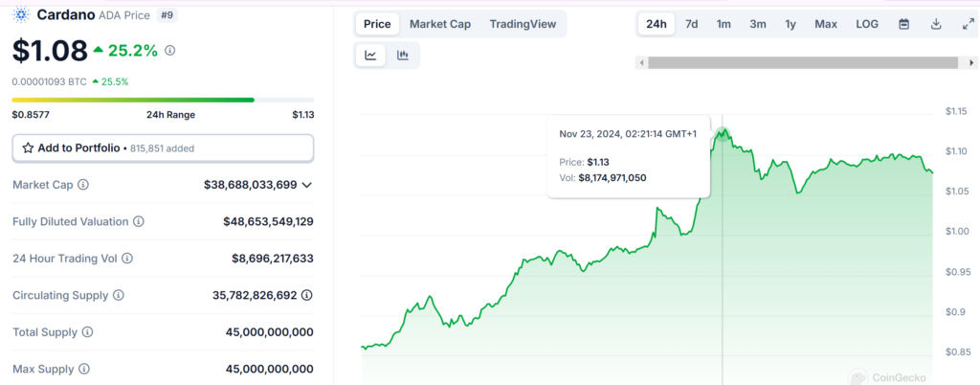Switch to the line chart view icon
Screen dimensions: 980x385
pyautogui.click(x=370, y=56)
